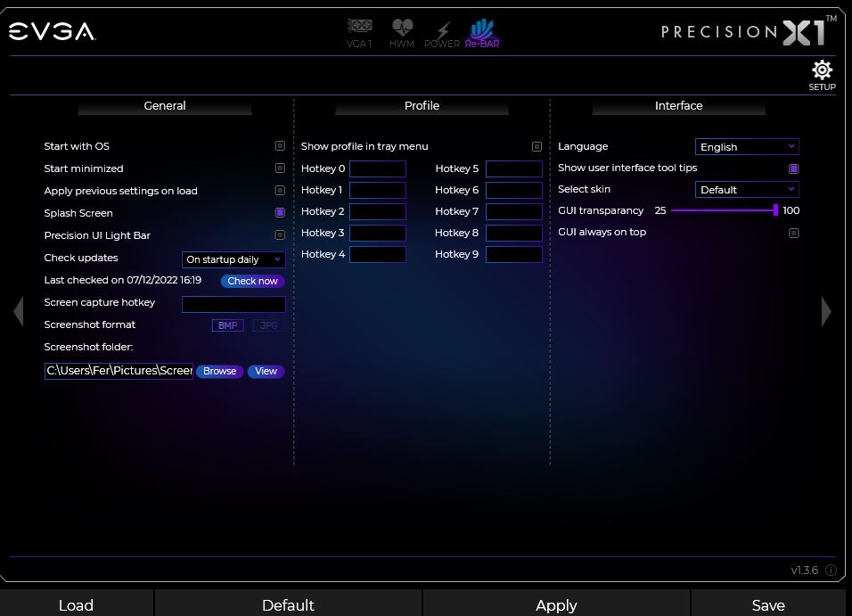Click the info icon beside v1.3.6
852x616 pixels.
coord(831,570)
